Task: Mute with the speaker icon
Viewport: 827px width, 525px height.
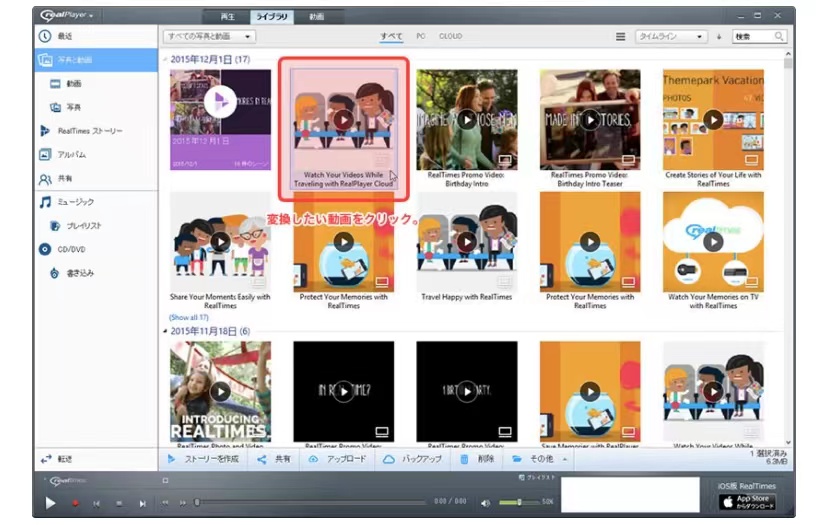Action: [485, 503]
